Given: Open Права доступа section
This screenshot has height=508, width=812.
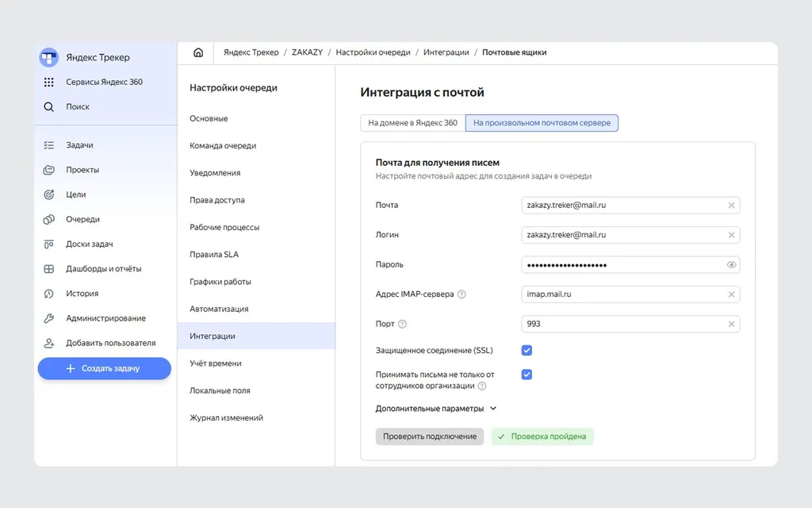Looking at the screenshot, I should [x=256, y=200].
